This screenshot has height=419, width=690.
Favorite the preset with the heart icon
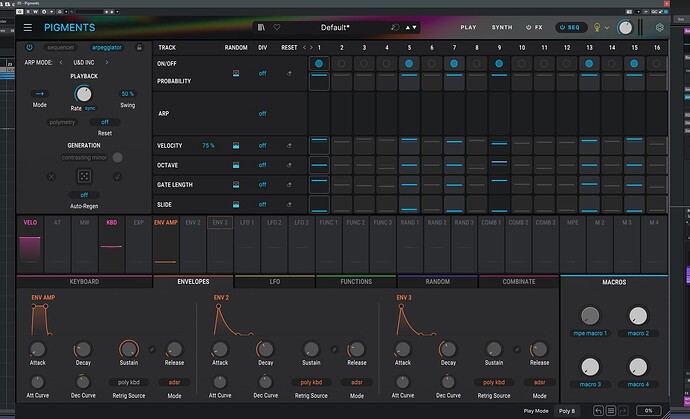click(x=277, y=27)
